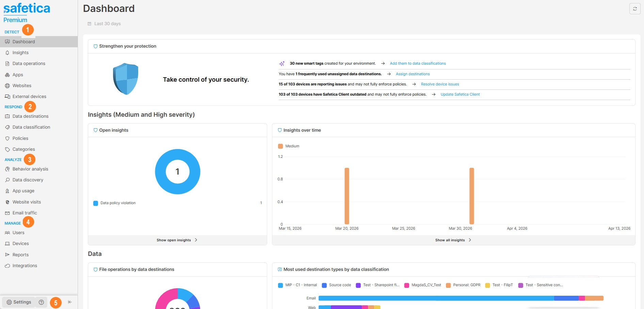The height and width of the screenshot is (309, 644).
Task: Expand Show open insights
Action: tap(177, 240)
